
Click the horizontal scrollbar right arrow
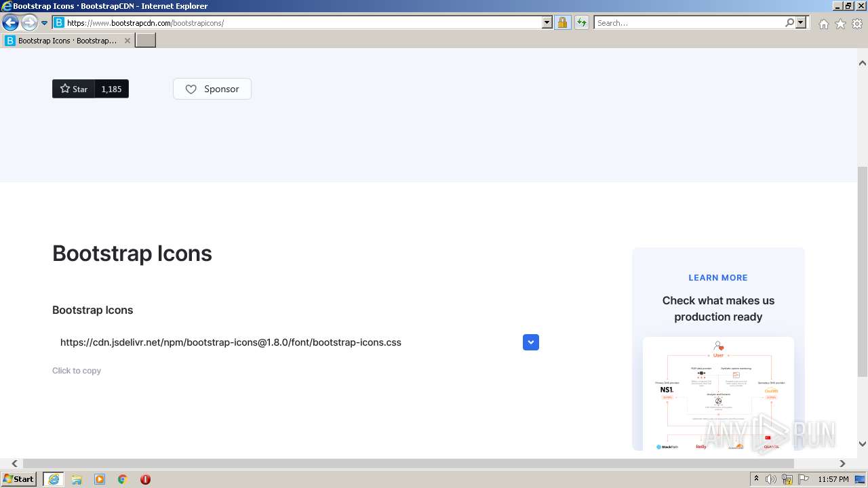[842, 464]
